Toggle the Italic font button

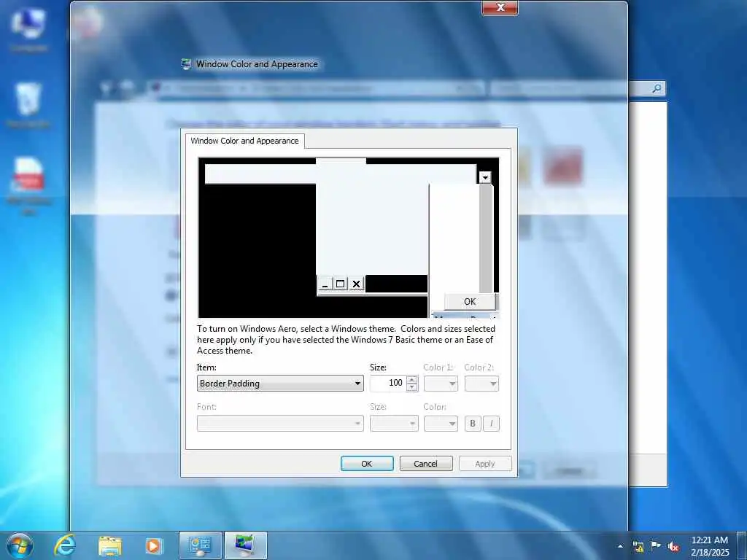click(491, 424)
